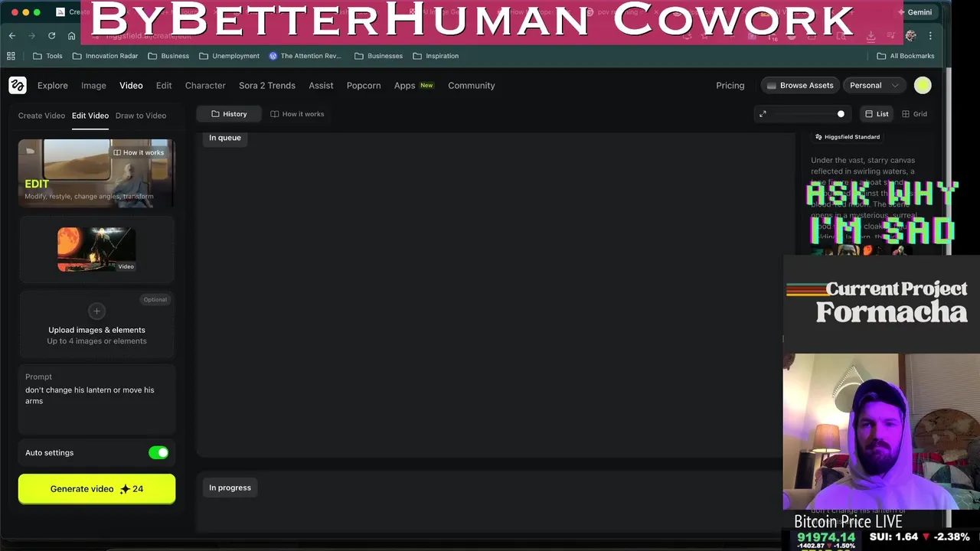Open The Attention Rev... bookmark
The width and height of the screenshot is (980, 551).
tap(305, 56)
